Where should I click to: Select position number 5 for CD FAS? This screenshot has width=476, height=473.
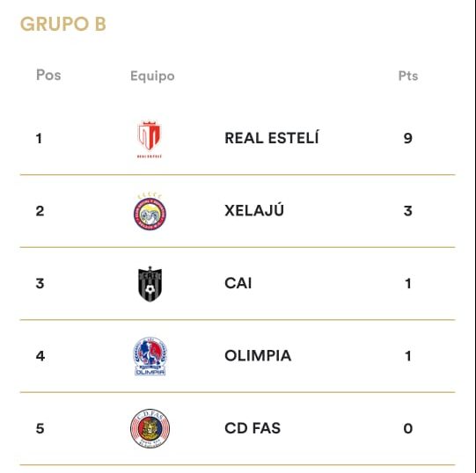[x=40, y=428]
